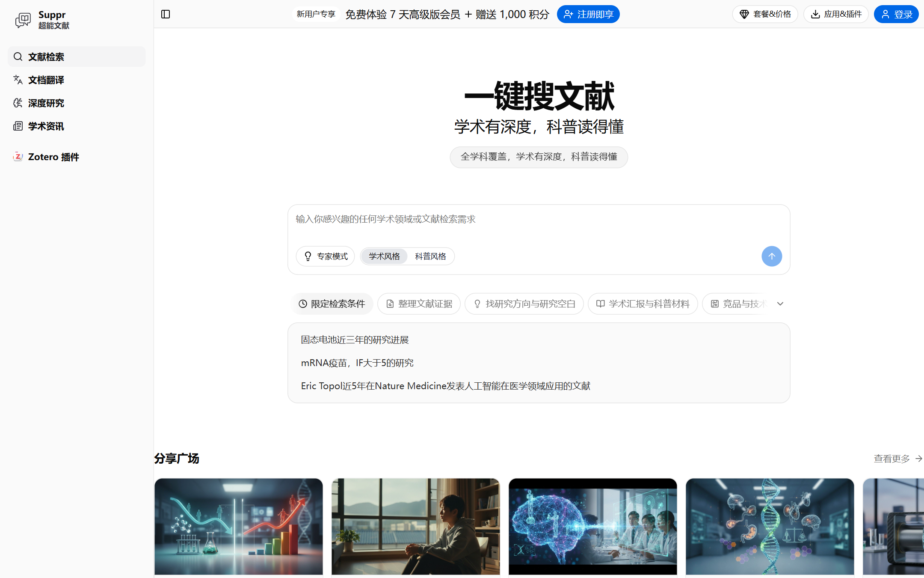Select 科普风格 option

pyautogui.click(x=430, y=256)
